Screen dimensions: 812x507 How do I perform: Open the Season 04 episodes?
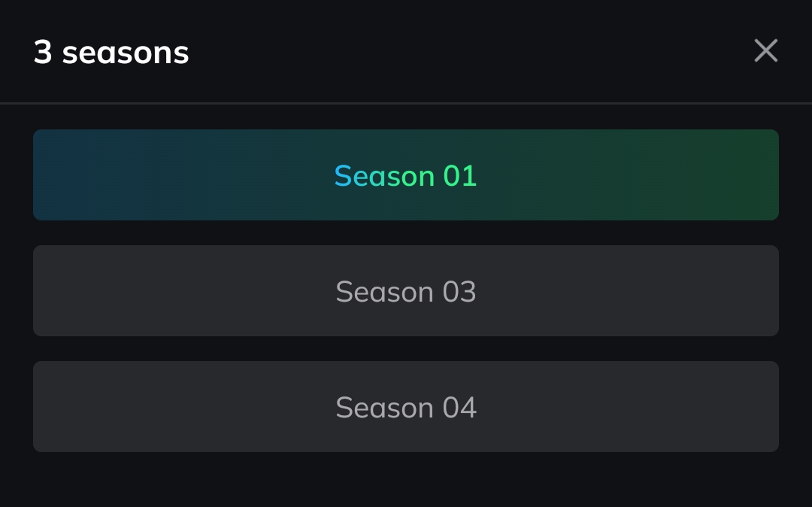click(x=406, y=407)
